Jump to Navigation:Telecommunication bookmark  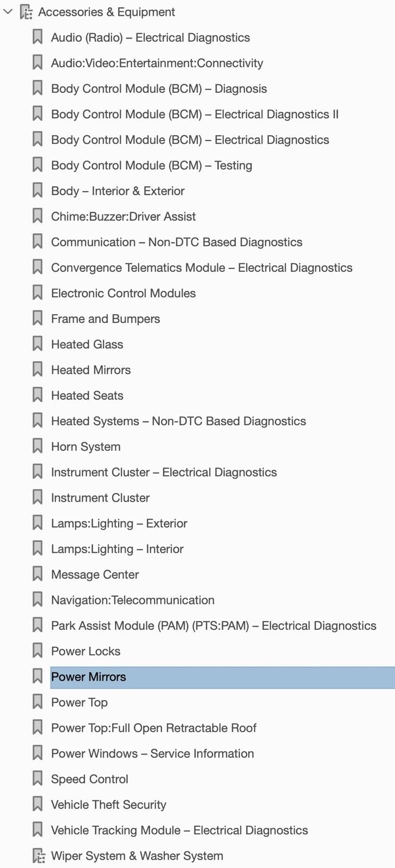coord(132,600)
